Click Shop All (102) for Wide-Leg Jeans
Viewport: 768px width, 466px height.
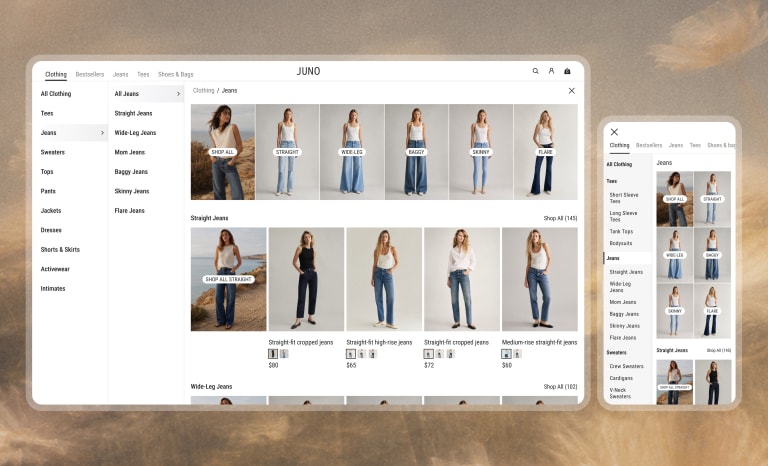click(x=560, y=387)
